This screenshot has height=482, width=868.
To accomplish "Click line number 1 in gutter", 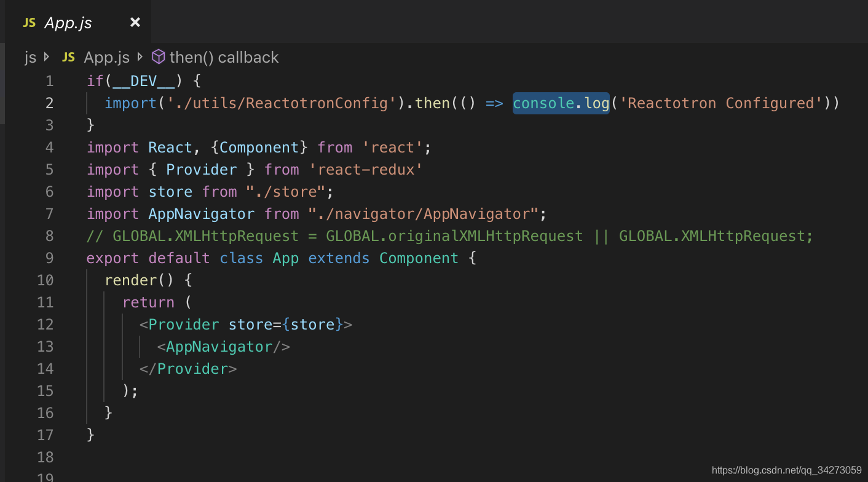I will click(49, 81).
